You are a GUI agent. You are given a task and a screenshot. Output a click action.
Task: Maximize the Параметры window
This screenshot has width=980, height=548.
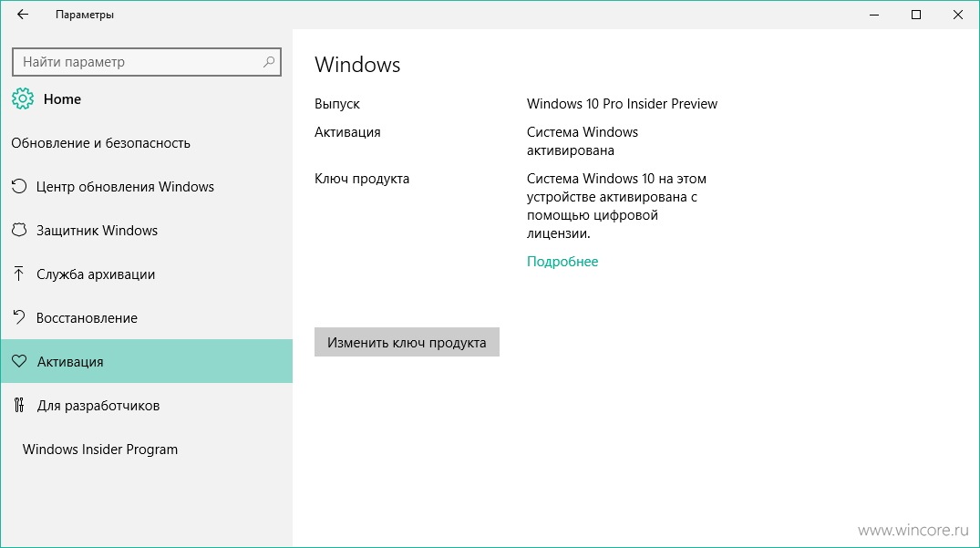tap(916, 15)
